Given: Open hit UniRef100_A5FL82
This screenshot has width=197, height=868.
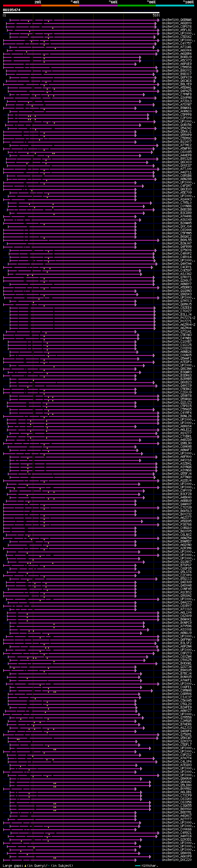Looking at the screenshot, I should click(177, 30).
